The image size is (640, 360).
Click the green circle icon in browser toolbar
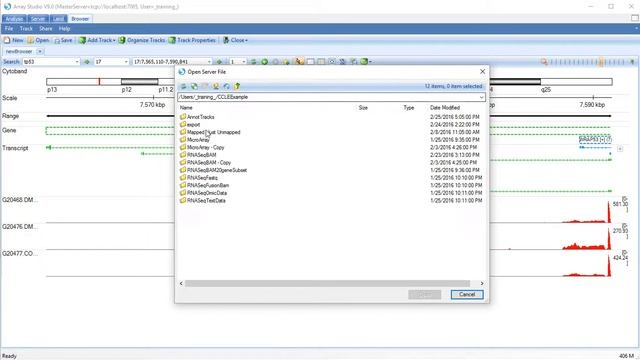click(264, 62)
